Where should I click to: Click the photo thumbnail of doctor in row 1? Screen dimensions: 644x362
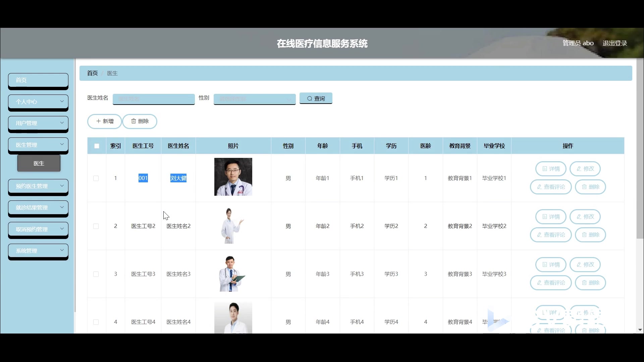(233, 177)
